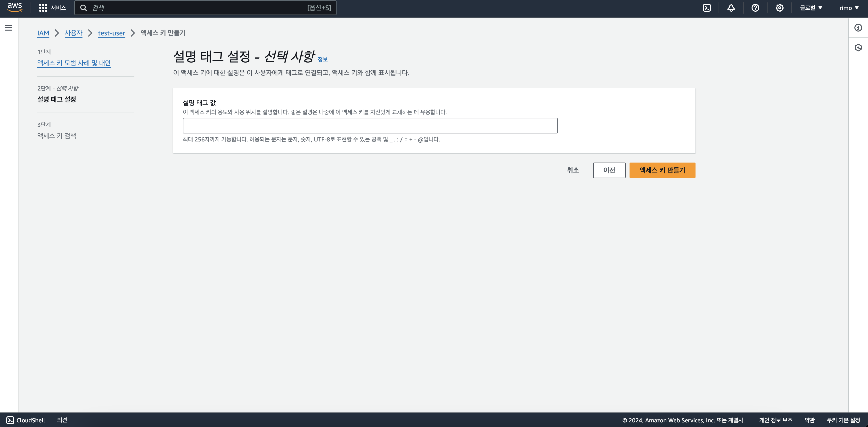Click the 액세스 키 만들기 button
This screenshot has height=427, width=868.
[662, 170]
